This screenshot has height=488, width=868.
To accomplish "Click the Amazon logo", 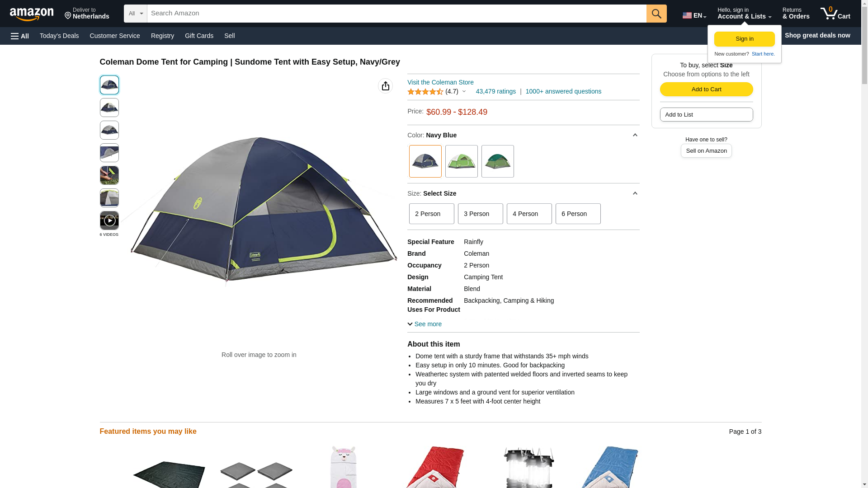I will tap(32, 14).
